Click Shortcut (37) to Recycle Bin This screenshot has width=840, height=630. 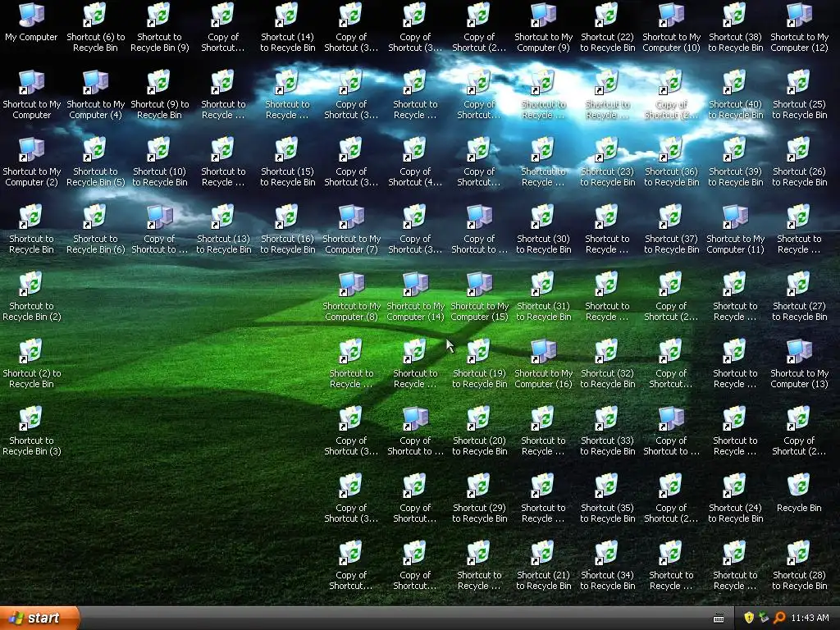coord(671,230)
